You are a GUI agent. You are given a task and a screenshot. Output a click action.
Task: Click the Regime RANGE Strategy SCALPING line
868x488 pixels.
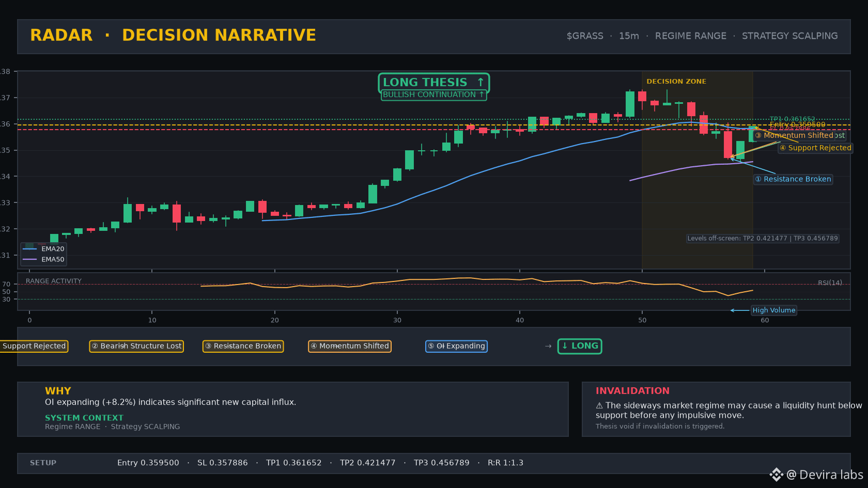click(x=113, y=427)
